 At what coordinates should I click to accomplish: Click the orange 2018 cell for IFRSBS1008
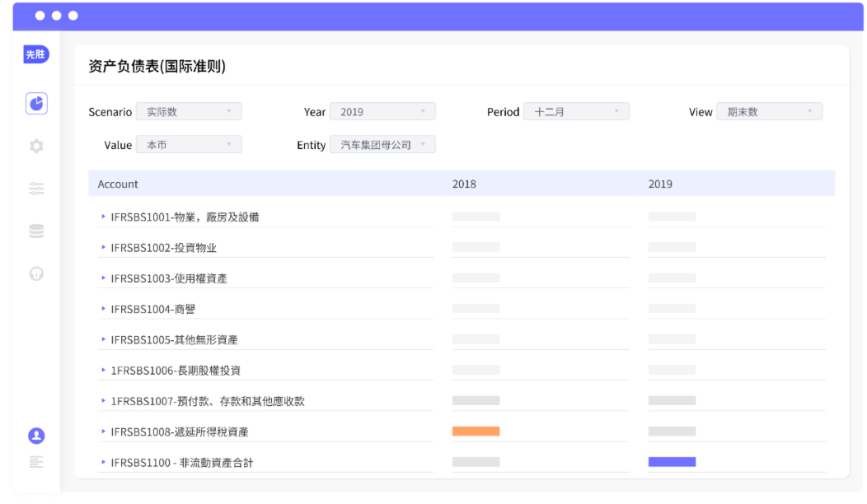pos(476,432)
